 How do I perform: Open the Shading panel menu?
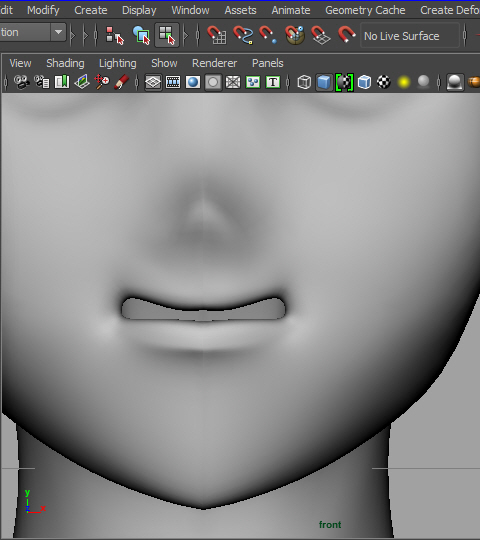click(x=65, y=63)
